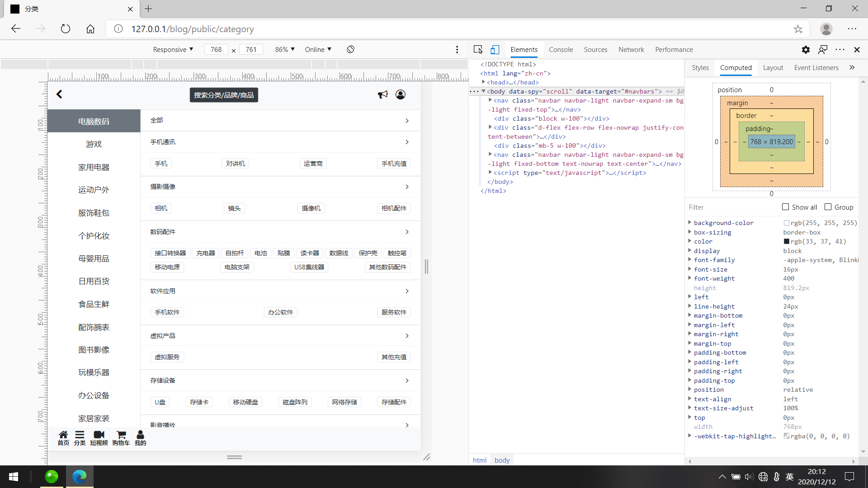The image size is (868, 488).
Task: Click the back arrow in page header
Action: 59,94
